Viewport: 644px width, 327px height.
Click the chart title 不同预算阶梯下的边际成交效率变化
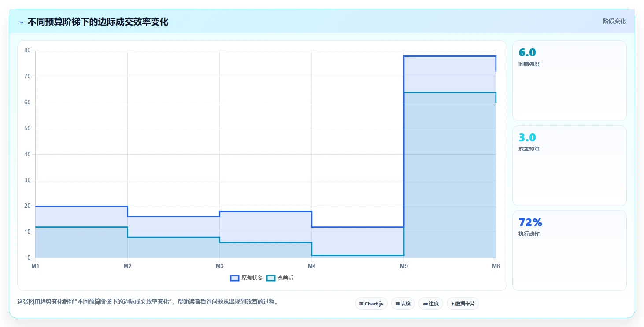pos(98,22)
